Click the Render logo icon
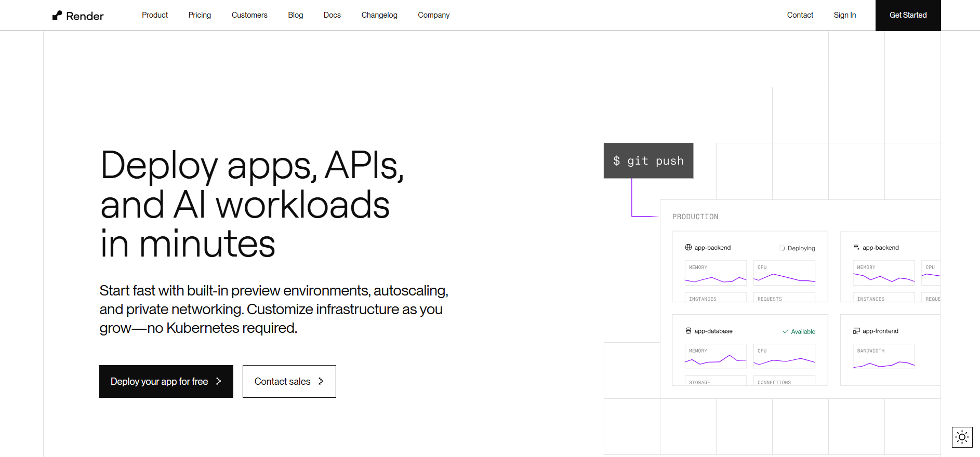980x457 pixels. click(x=57, y=16)
